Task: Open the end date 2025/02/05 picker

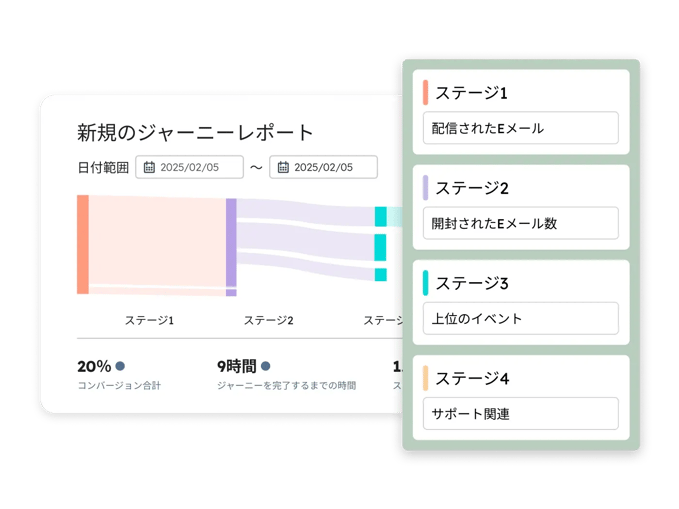Action: (x=324, y=168)
